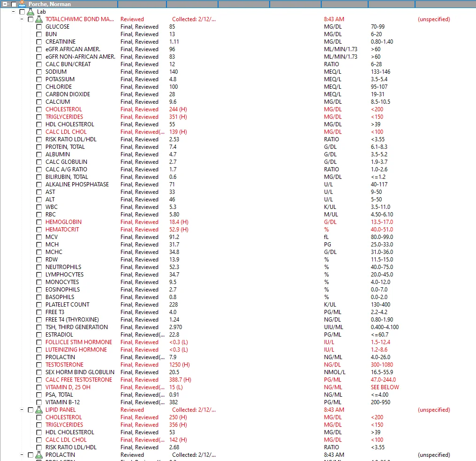Screen dimensions: 476x461
Task: Check the VITAMIN D, 25 OH checkbox
Action: pos(39,387)
